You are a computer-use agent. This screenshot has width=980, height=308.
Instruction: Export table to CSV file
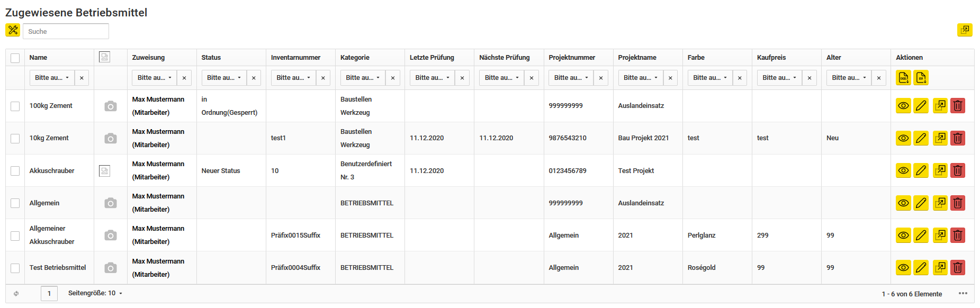pos(921,78)
